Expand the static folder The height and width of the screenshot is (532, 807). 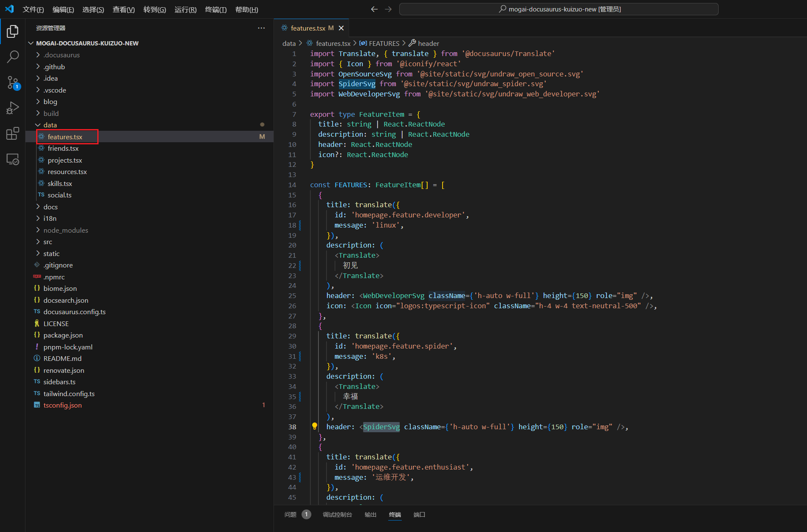click(x=38, y=253)
